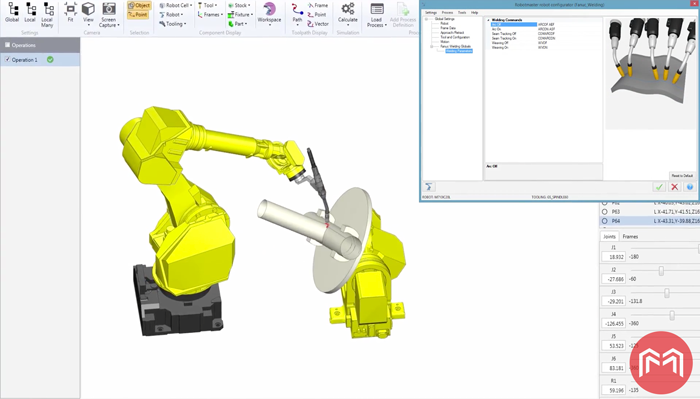The height and width of the screenshot is (399, 700).
Task: Open the Settings menu in configurator
Action: 431,12
